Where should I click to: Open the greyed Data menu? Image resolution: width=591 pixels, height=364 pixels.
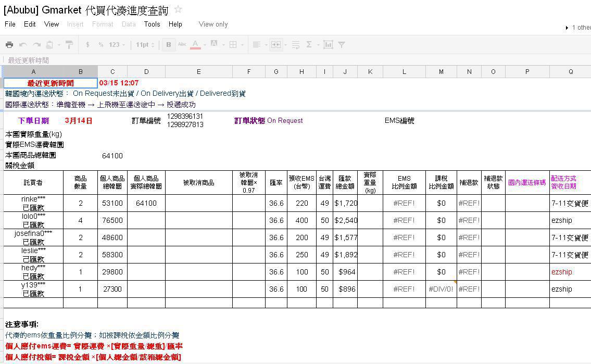(x=129, y=24)
